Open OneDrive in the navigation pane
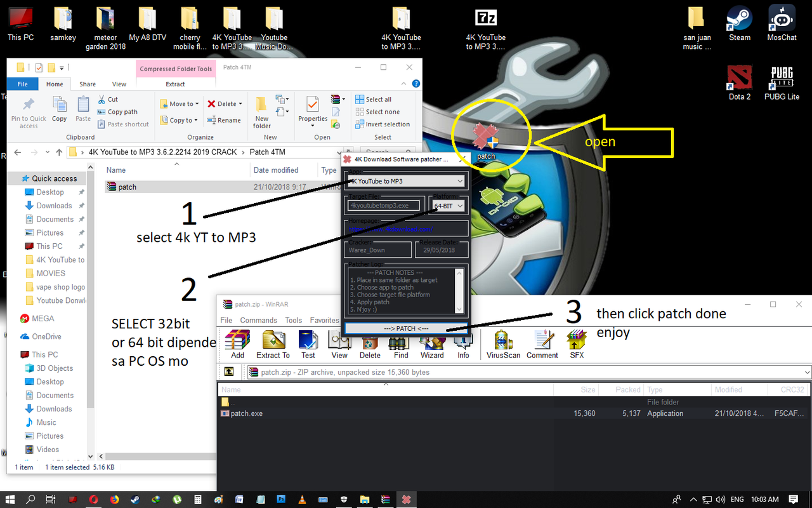 [x=46, y=337]
